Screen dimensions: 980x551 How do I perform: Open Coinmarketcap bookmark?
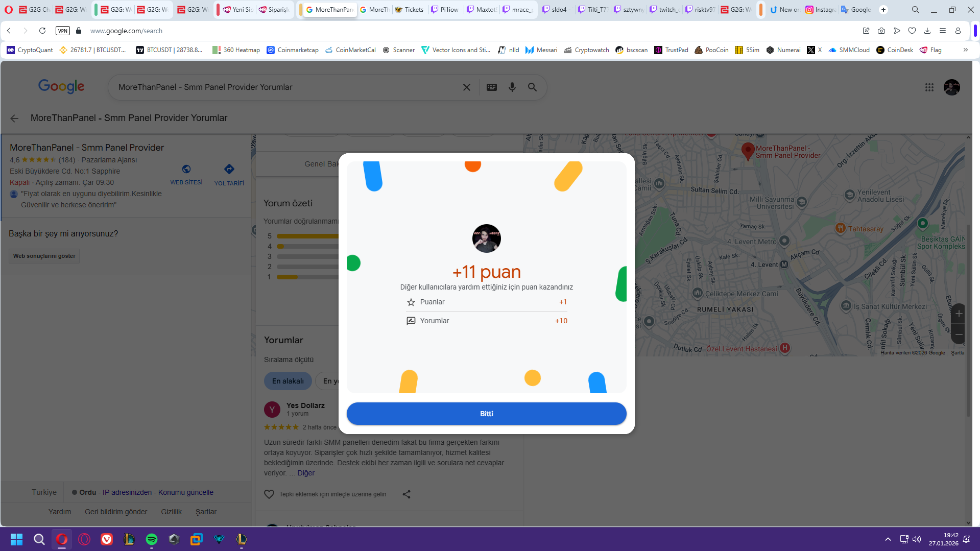pos(293,50)
